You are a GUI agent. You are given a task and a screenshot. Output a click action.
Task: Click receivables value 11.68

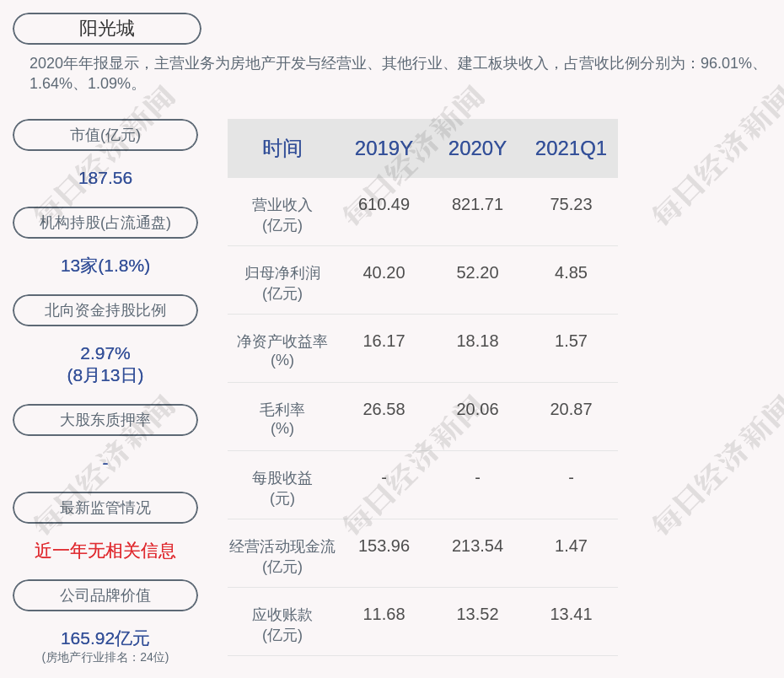(x=384, y=614)
